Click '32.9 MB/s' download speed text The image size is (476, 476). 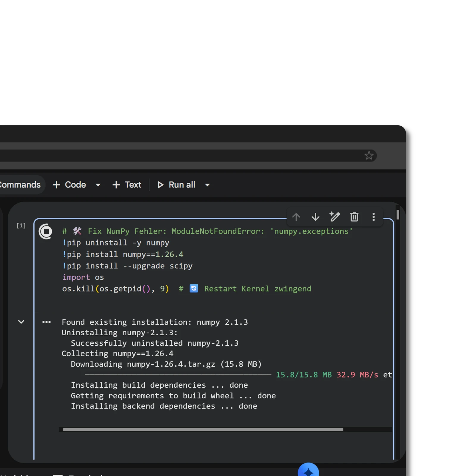(x=357, y=375)
